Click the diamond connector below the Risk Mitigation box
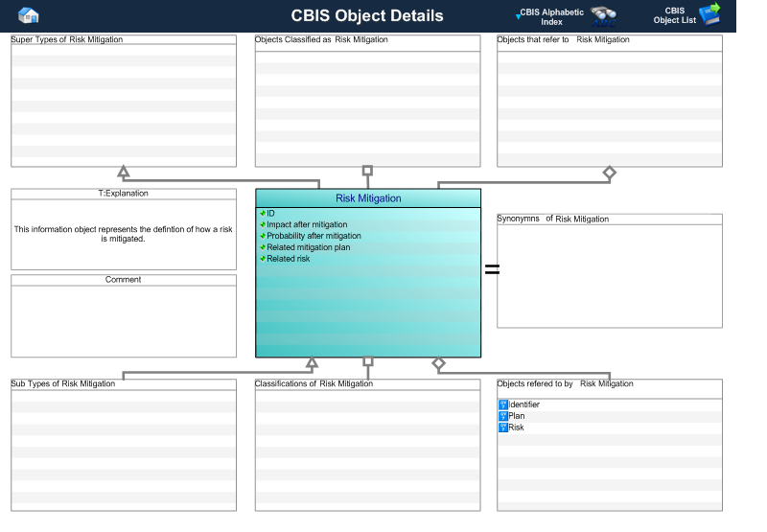Screen dimensions: 767x532 pos(439,363)
